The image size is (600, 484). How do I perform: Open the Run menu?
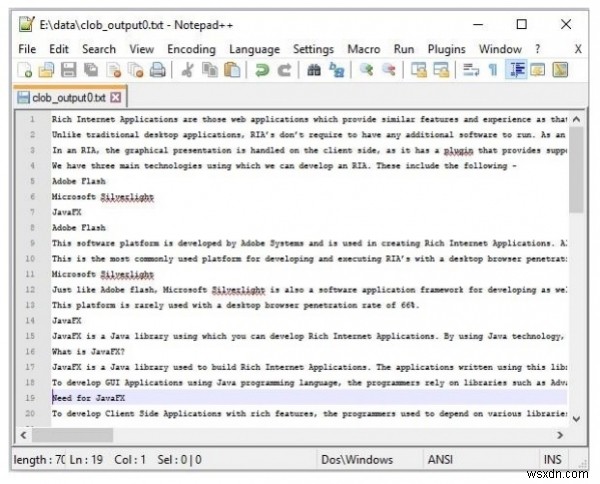click(404, 49)
